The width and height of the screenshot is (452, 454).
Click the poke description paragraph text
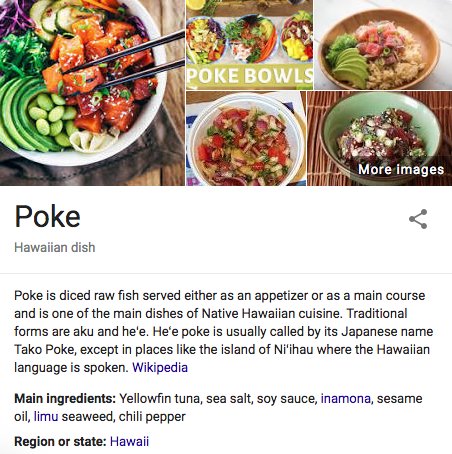224,331
